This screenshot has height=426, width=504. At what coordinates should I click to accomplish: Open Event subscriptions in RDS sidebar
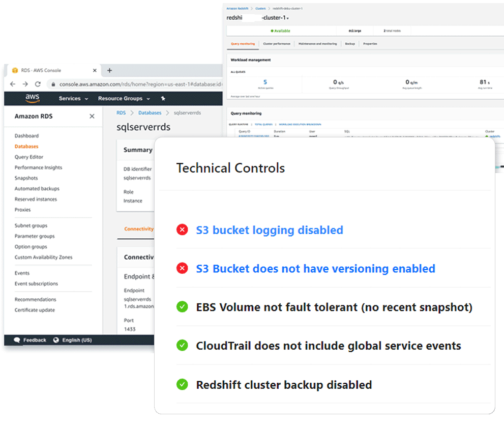(x=36, y=283)
